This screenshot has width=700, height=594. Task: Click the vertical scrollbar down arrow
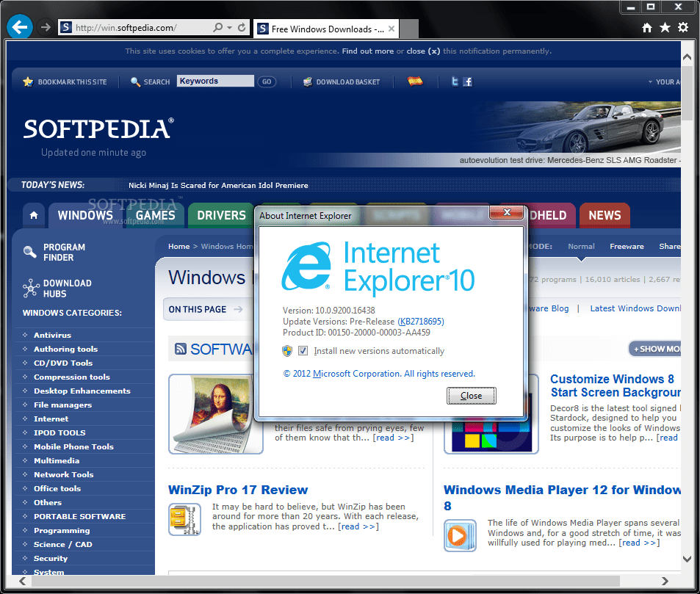pyautogui.click(x=687, y=558)
